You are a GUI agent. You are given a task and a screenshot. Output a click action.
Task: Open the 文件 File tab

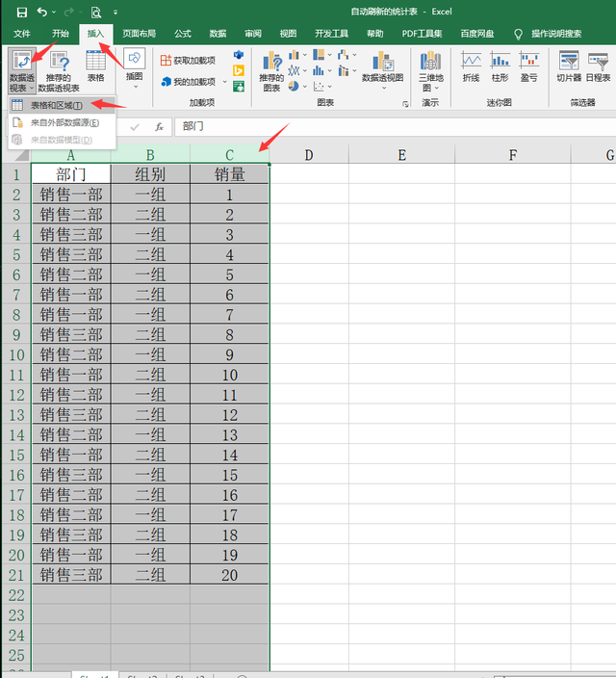point(21,34)
